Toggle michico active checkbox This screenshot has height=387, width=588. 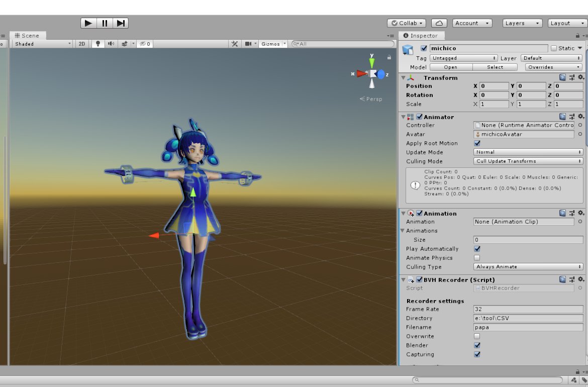(x=424, y=48)
